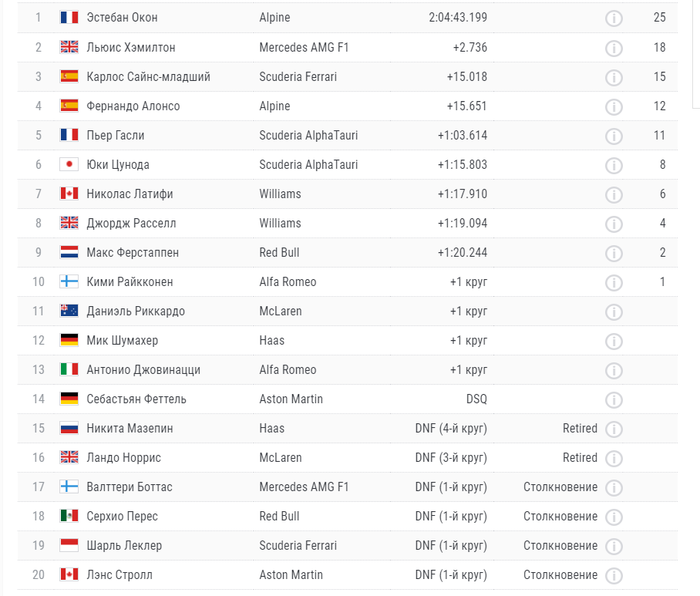The height and width of the screenshot is (596, 700).
Task: Click info icon in Лэнс Стролл row
Action: [x=614, y=576]
